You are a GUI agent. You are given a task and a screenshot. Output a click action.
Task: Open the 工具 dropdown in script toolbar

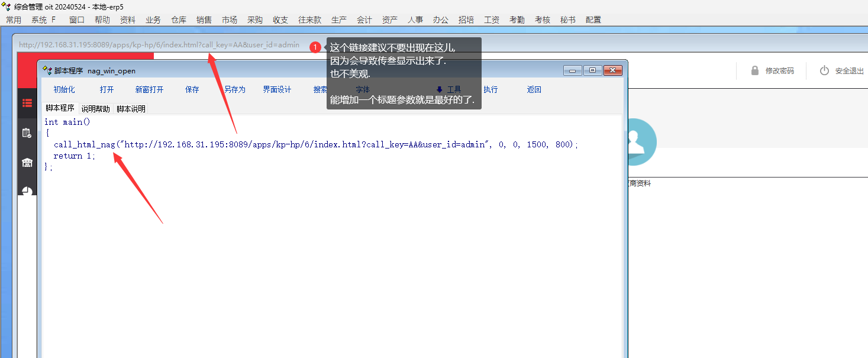click(x=448, y=90)
